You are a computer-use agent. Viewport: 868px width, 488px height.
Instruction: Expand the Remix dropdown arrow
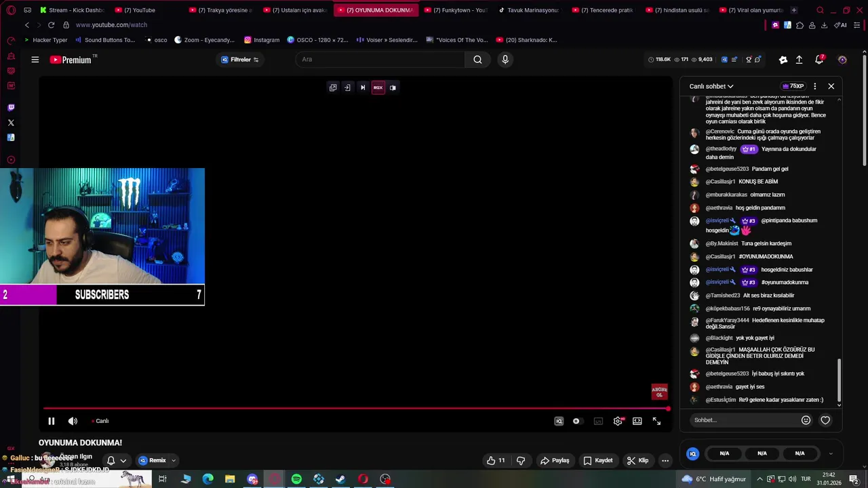pos(174,460)
